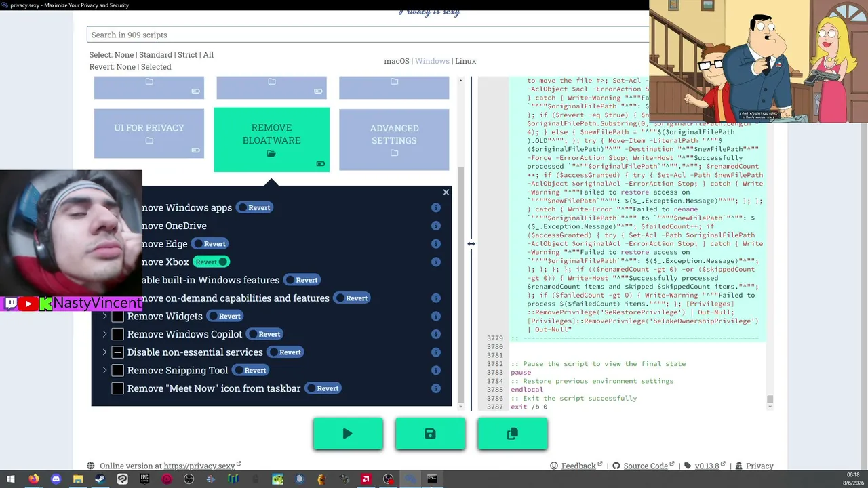Image resolution: width=868 pixels, height=488 pixels.
Task: Collapse the Remove Bloatware category card
Action: tap(271, 140)
